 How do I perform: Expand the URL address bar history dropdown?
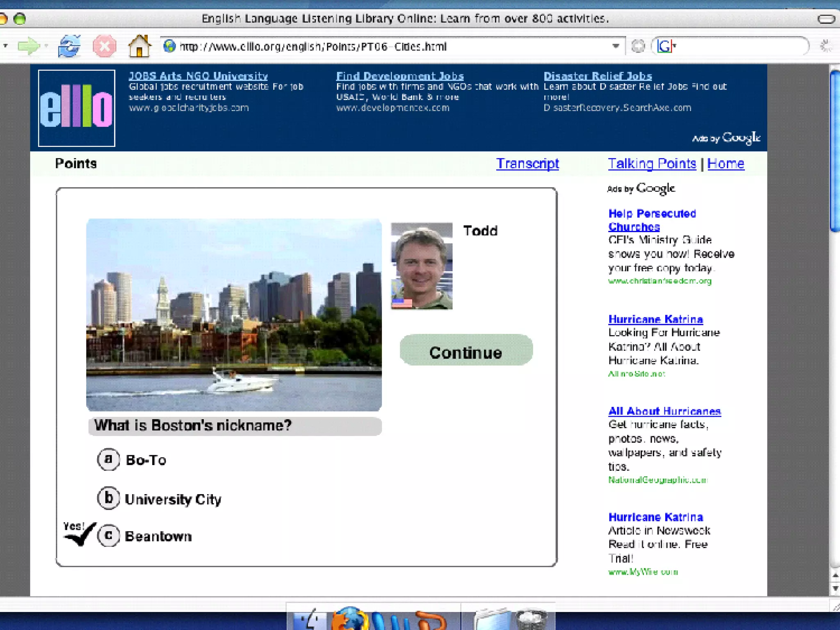click(x=616, y=46)
